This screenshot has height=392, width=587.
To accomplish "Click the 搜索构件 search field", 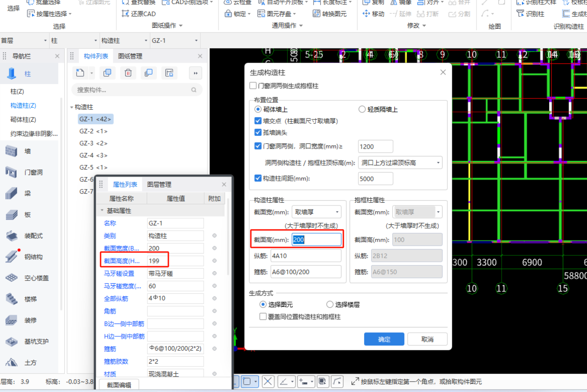I will click(137, 90).
